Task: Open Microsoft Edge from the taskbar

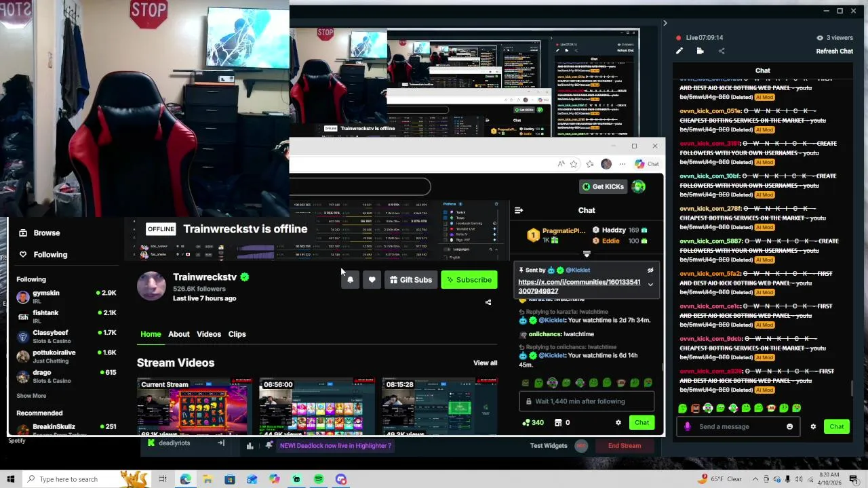Action: [x=185, y=479]
